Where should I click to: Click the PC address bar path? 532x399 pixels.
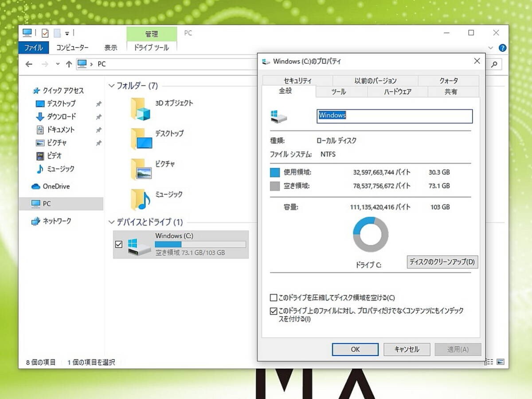[x=102, y=64]
